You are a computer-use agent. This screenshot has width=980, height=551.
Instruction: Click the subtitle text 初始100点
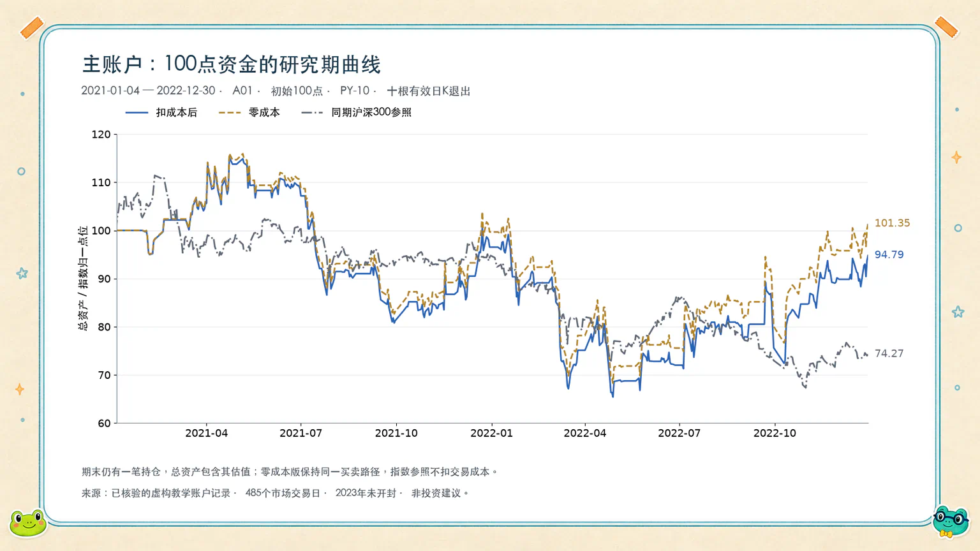[297, 91]
